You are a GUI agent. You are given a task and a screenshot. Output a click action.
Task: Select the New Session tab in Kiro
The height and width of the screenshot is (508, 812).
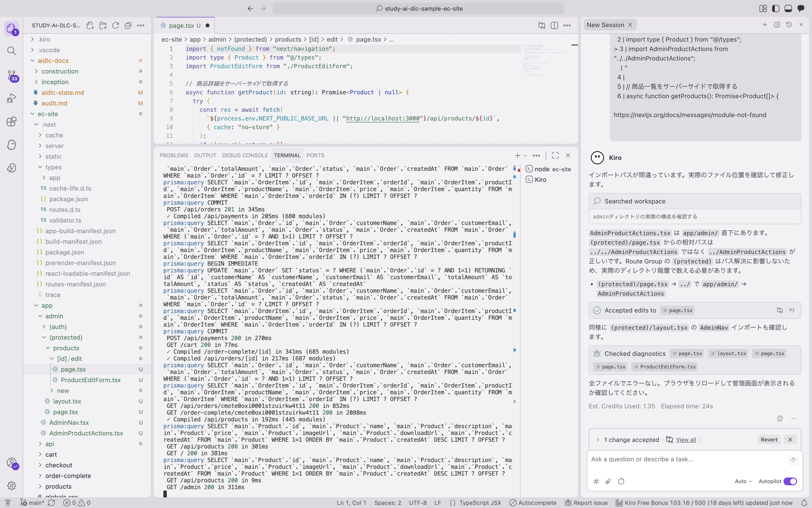(605, 25)
